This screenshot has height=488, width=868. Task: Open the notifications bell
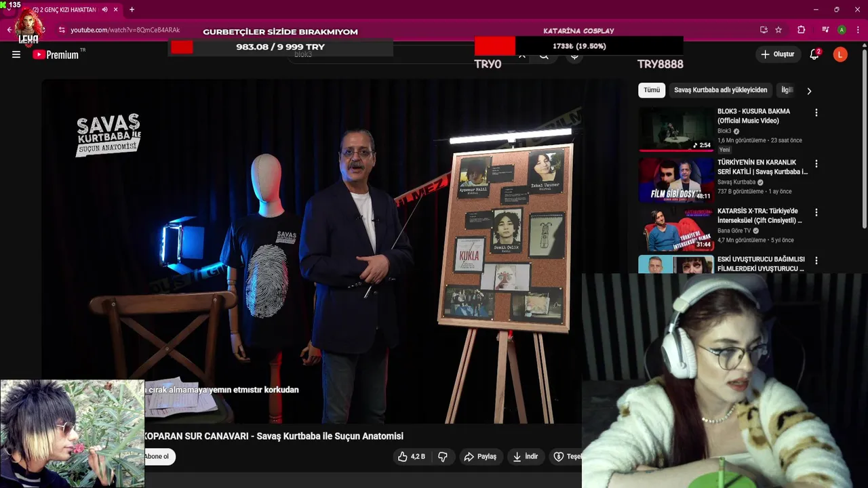pos(814,55)
